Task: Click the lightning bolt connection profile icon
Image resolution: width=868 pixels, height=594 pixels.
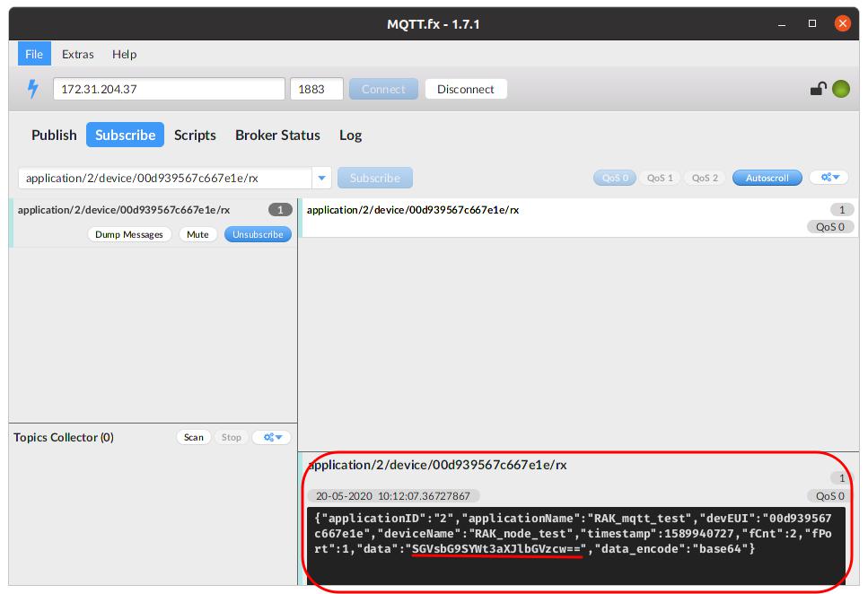Action: click(32, 88)
